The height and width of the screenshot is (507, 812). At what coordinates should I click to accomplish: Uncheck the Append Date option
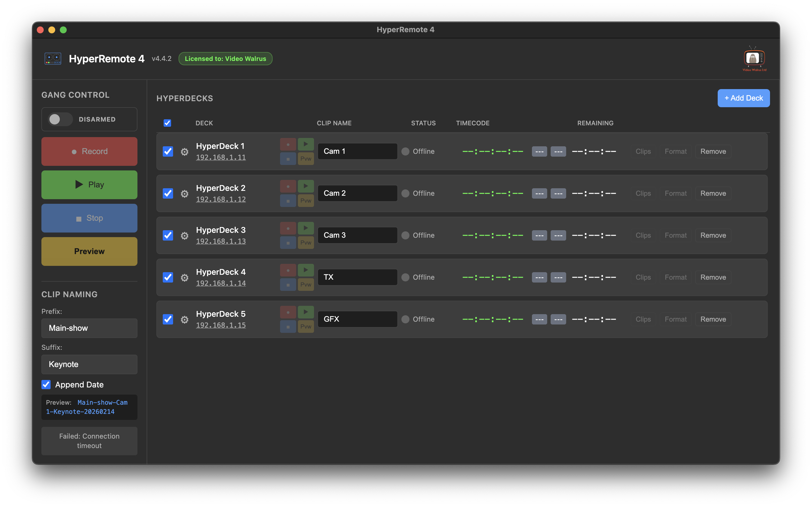(x=46, y=385)
